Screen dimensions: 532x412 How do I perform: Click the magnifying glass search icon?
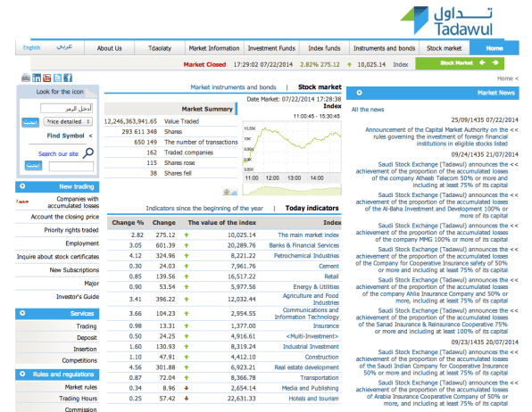[88, 153]
